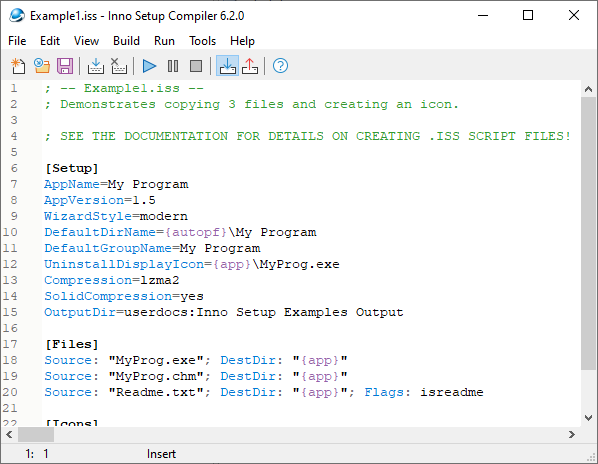Click the Compression=lzma2 line
Image resolution: width=598 pixels, height=464 pixels.
tap(112, 280)
